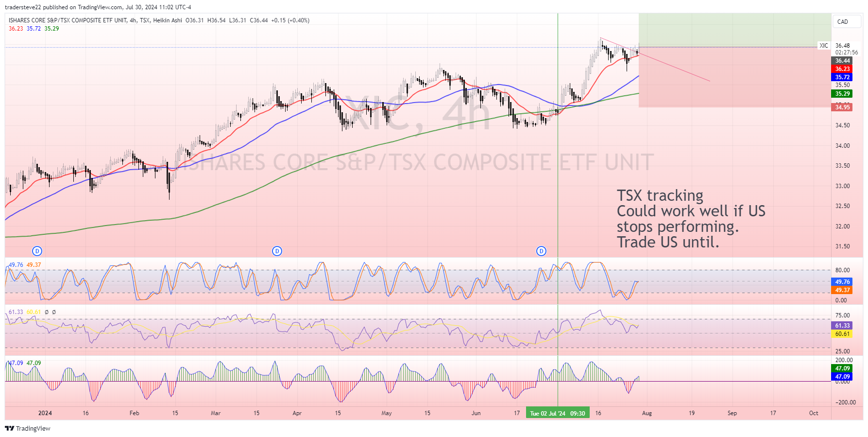Click the stochastic 49.37 orange legend value

[x=34, y=265]
